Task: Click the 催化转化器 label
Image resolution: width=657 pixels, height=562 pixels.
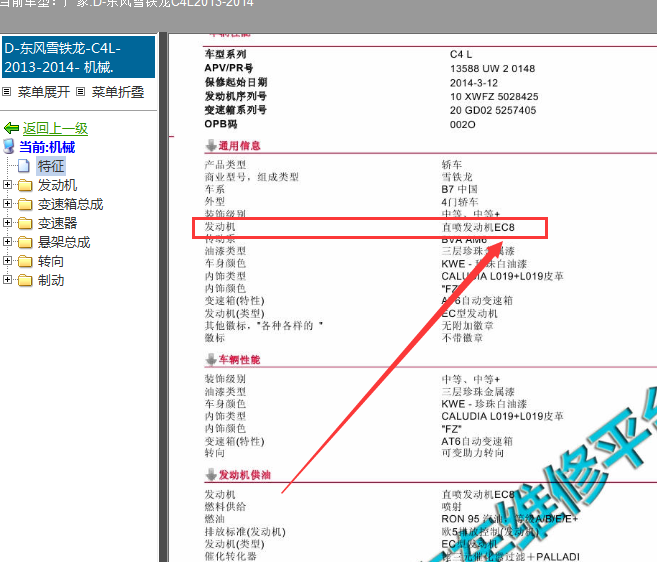Action: pyautogui.click(x=230, y=556)
